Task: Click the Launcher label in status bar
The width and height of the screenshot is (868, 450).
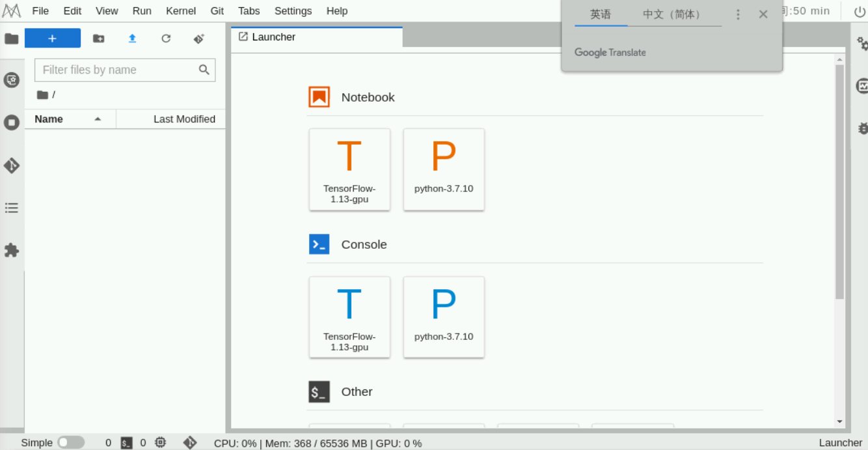Action: (841, 443)
